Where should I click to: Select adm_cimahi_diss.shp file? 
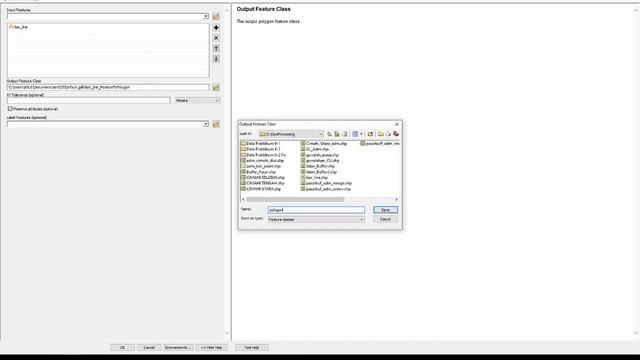coord(262,161)
